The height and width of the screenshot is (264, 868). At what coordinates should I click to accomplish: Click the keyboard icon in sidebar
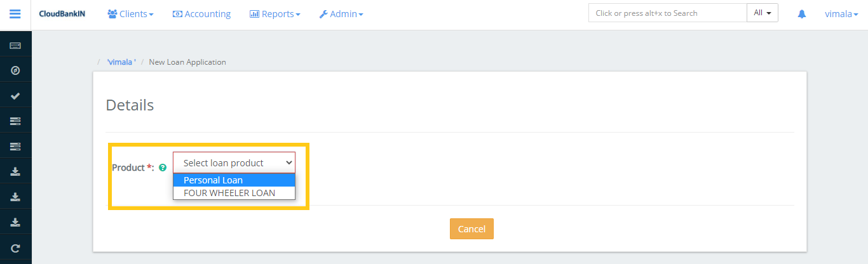click(x=15, y=46)
